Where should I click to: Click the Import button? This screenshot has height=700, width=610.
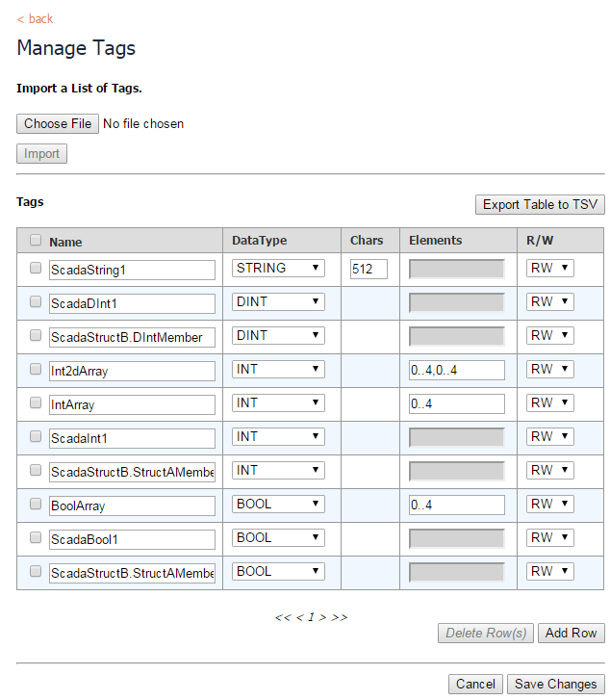click(x=42, y=153)
